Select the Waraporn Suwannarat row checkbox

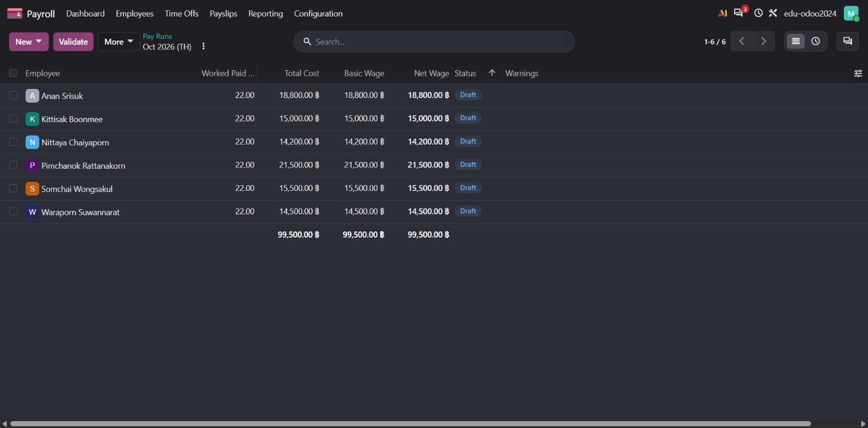[x=13, y=211]
